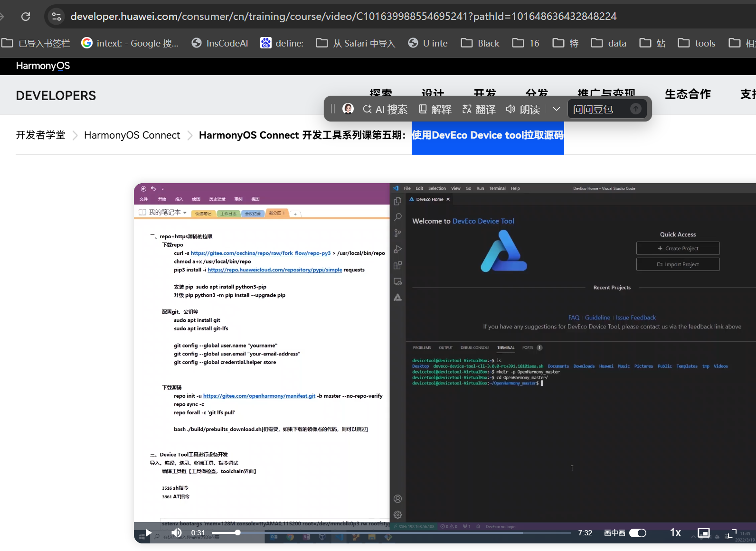
Task: Go to the DEVELOPERS home logo
Action: point(56,95)
